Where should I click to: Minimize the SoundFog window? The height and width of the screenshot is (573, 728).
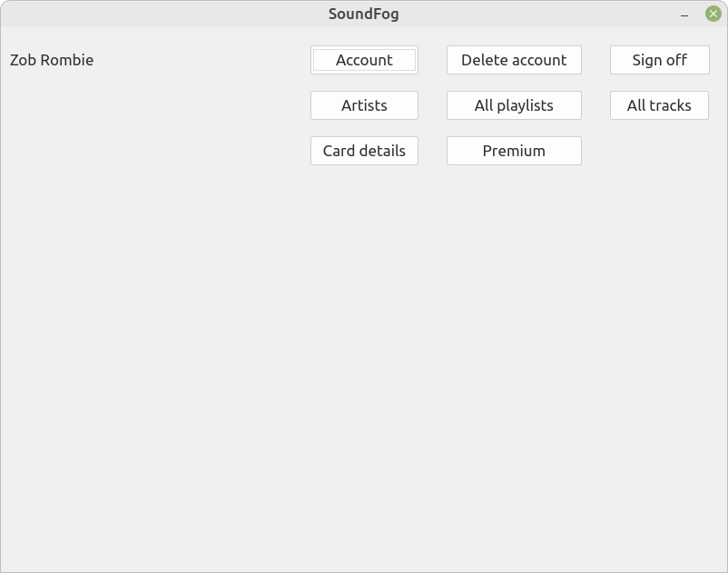tap(684, 15)
